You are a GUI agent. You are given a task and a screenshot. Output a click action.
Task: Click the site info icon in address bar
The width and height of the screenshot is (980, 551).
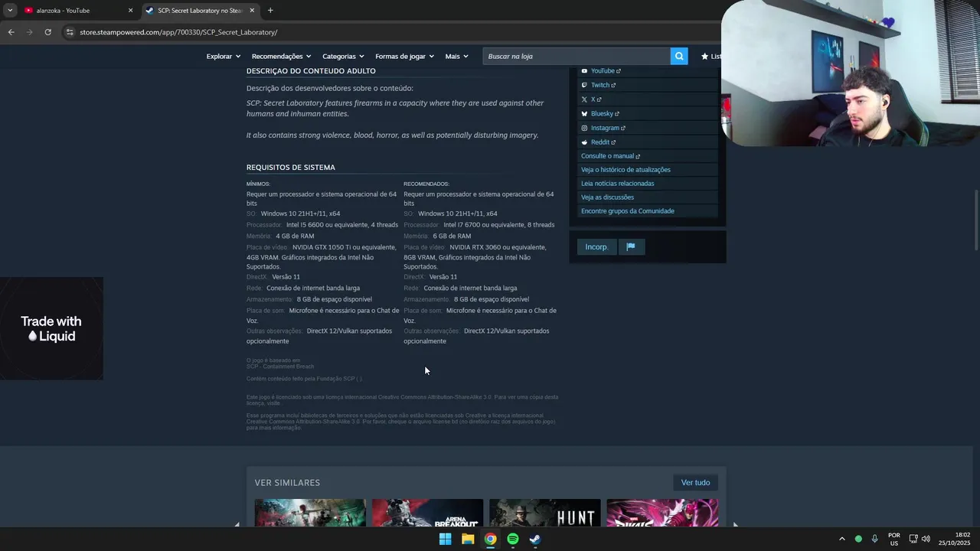70,32
